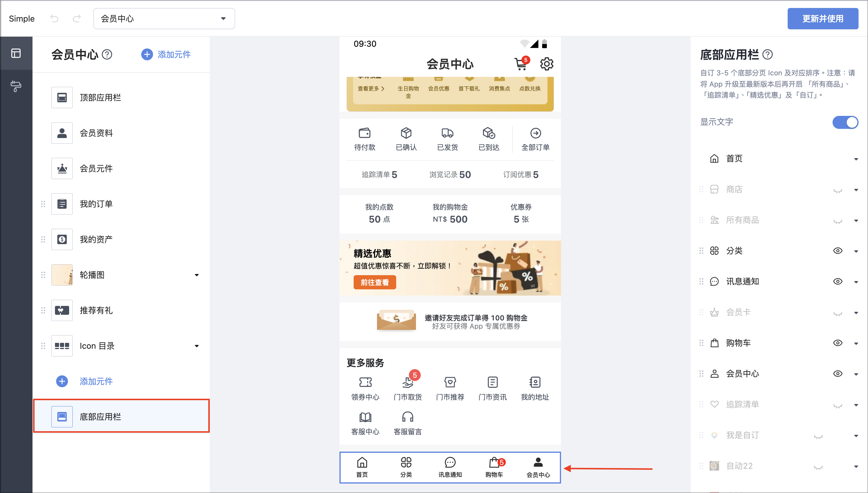Click the 会员资料 person icon
Screen dimensions: 868x493
(x=62, y=133)
